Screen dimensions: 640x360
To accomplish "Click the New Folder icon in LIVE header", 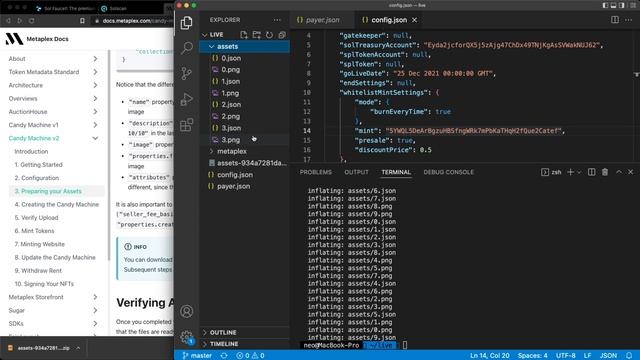I will (x=257, y=35).
